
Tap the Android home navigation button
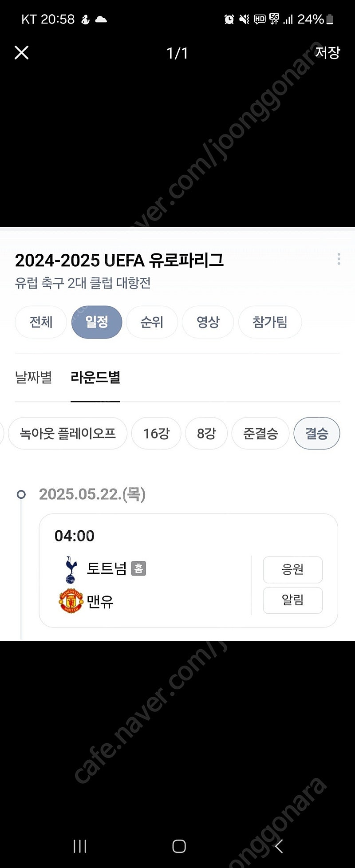(179, 846)
